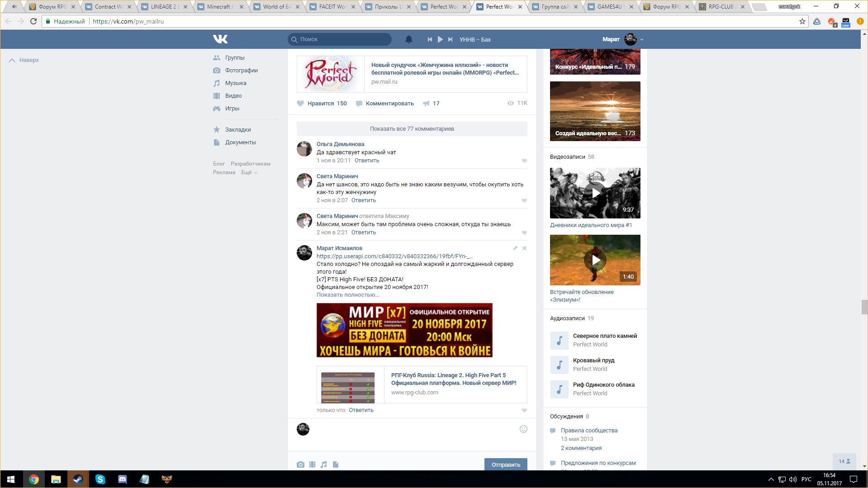Share the post via the megaphone icon

pos(431,103)
